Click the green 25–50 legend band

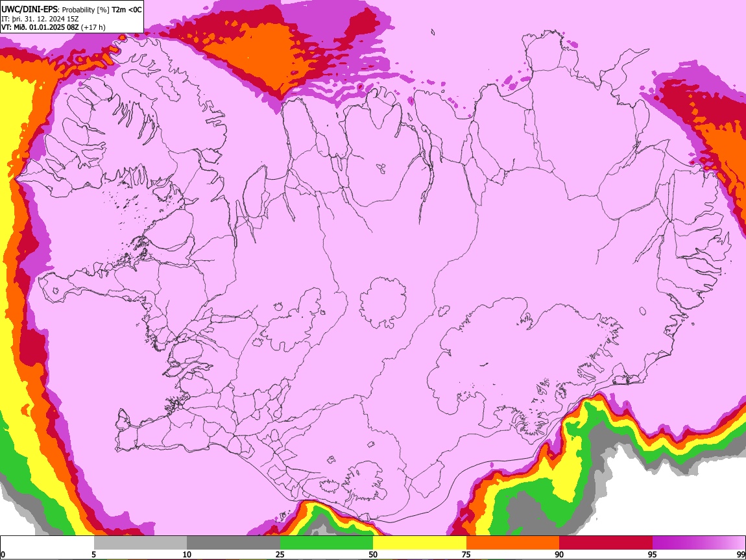coord(326,542)
